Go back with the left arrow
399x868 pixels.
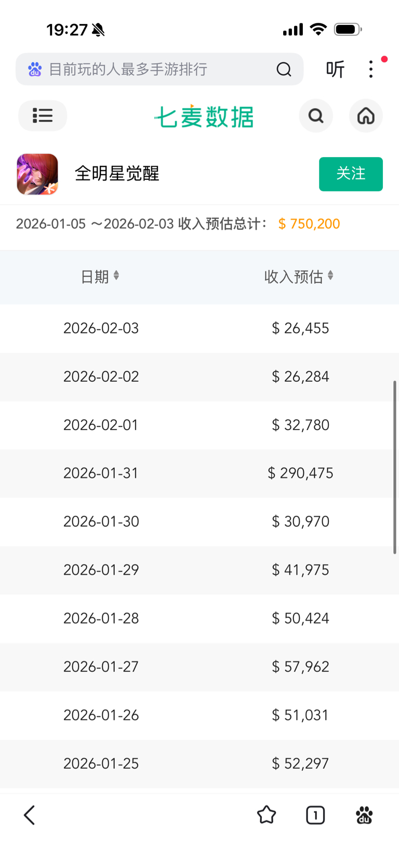pos(30,815)
